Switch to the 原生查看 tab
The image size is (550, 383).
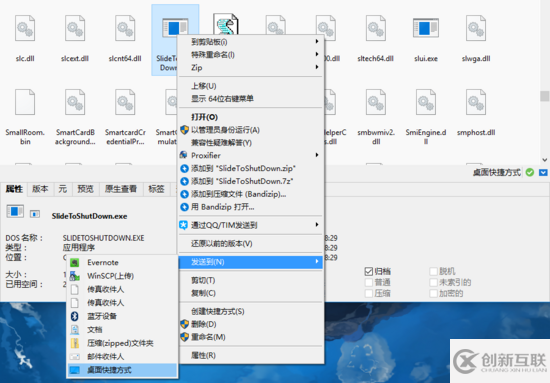pos(121,189)
